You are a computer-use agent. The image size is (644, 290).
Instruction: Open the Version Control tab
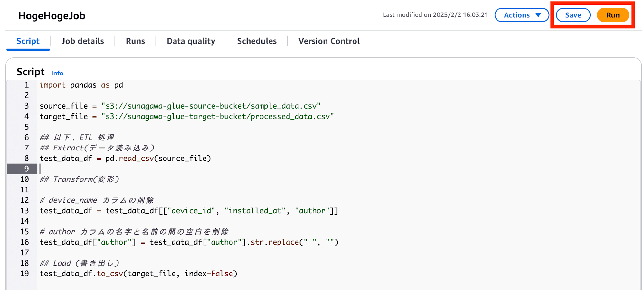(329, 41)
